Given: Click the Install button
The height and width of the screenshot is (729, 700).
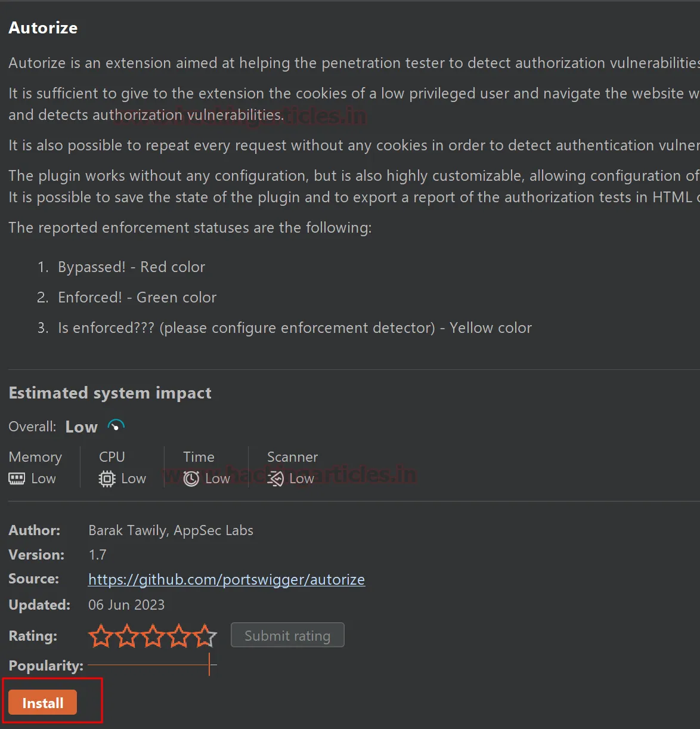Looking at the screenshot, I should coord(43,703).
